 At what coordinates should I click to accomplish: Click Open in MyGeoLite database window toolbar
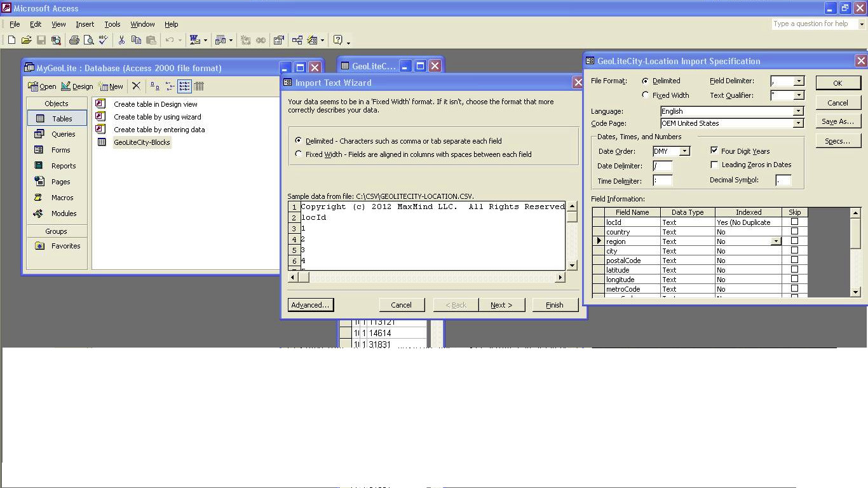pyautogui.click(x=42, y=86)
